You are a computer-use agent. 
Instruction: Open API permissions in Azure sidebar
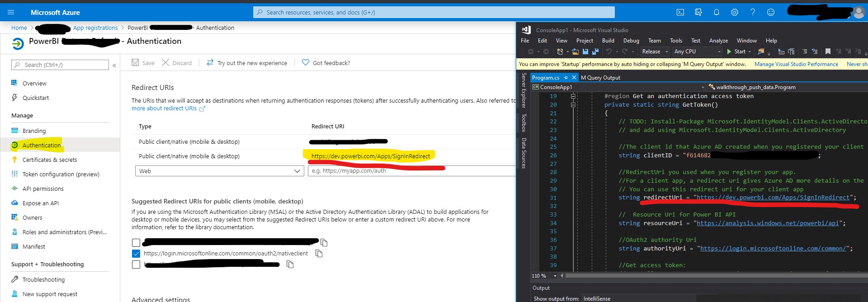[x=43, y=189]
